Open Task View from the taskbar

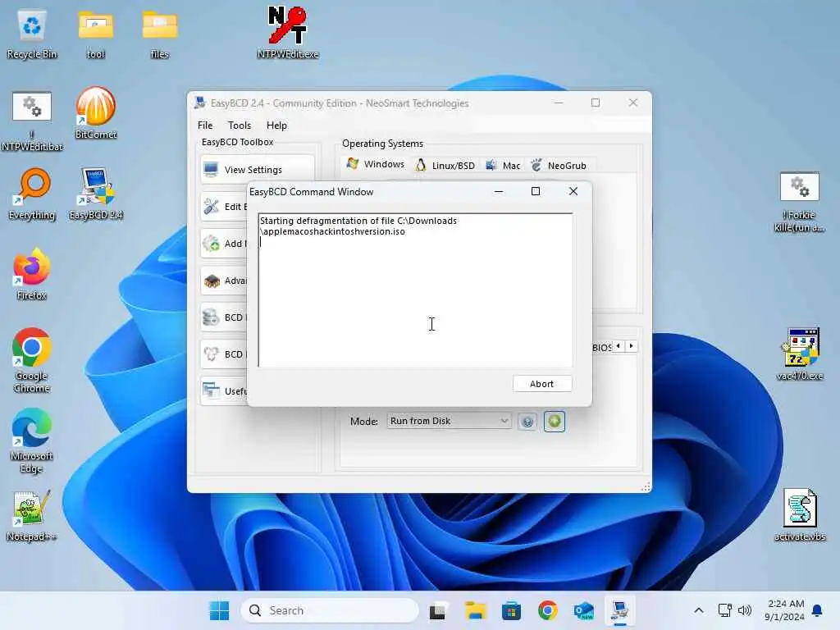click(438, 610)
